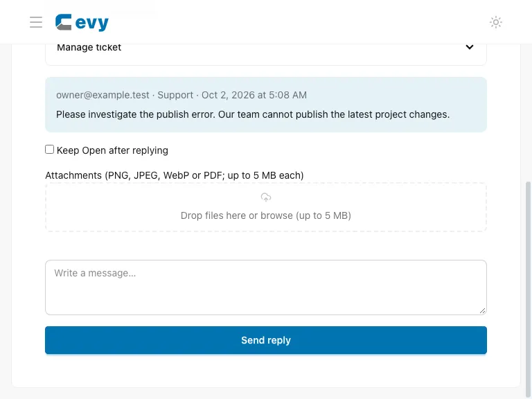Select the publish error message text
The height and width of the screenshot is (399, 532).
(253, 114)
